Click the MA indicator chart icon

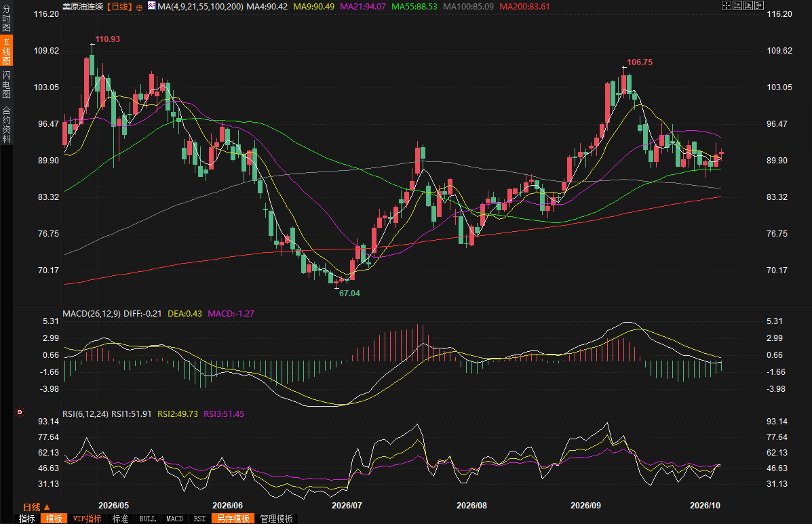tap(151, 5)
